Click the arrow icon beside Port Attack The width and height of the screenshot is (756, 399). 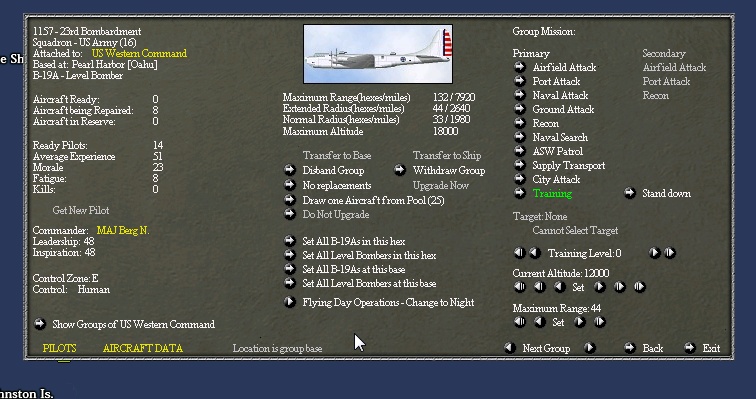[x=519, y=81]
